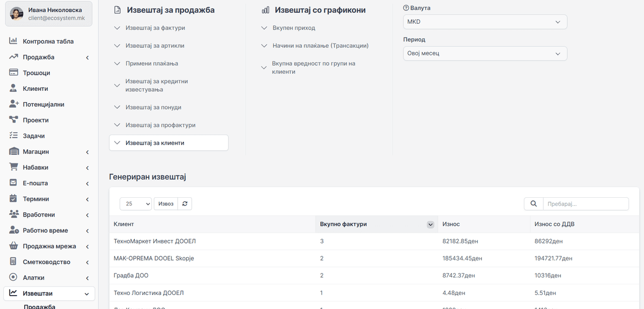Click the Алатки circle icon
Image resolution: width=644 pixels, height=309 pixels.
pyautogui.click(x=13, y=278)
